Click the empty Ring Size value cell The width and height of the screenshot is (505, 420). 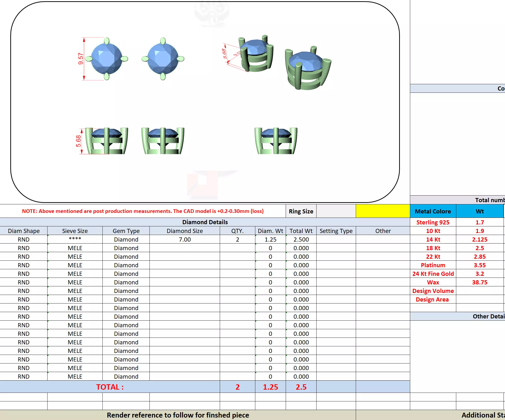[336, 211]
